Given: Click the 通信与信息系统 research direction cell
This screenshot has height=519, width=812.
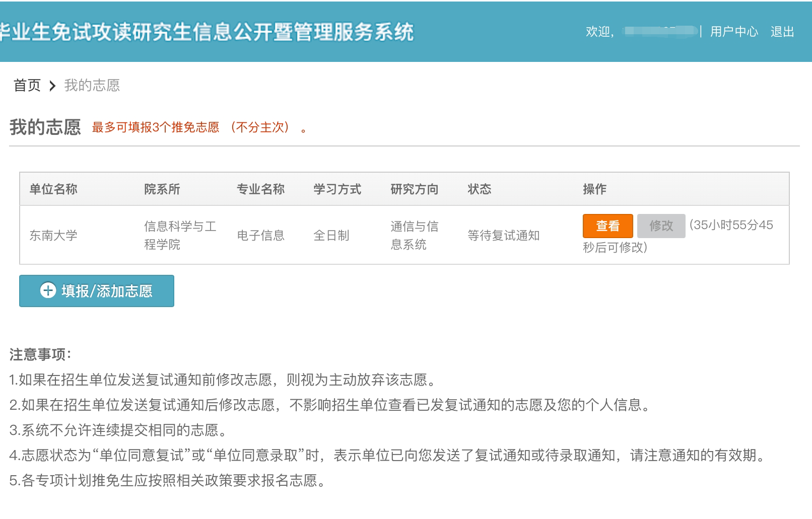Looking at the screenshot, I should click(x=414, y=236).
